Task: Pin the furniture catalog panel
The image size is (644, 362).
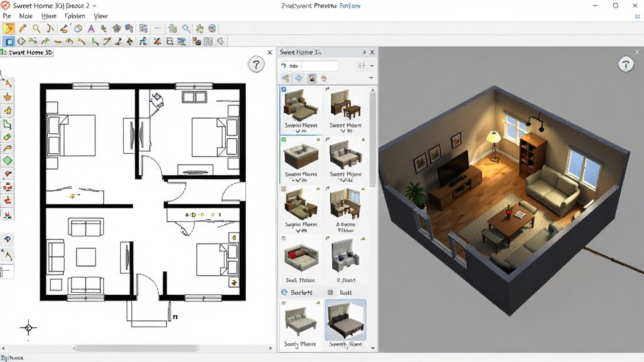Action: [364, 52]
